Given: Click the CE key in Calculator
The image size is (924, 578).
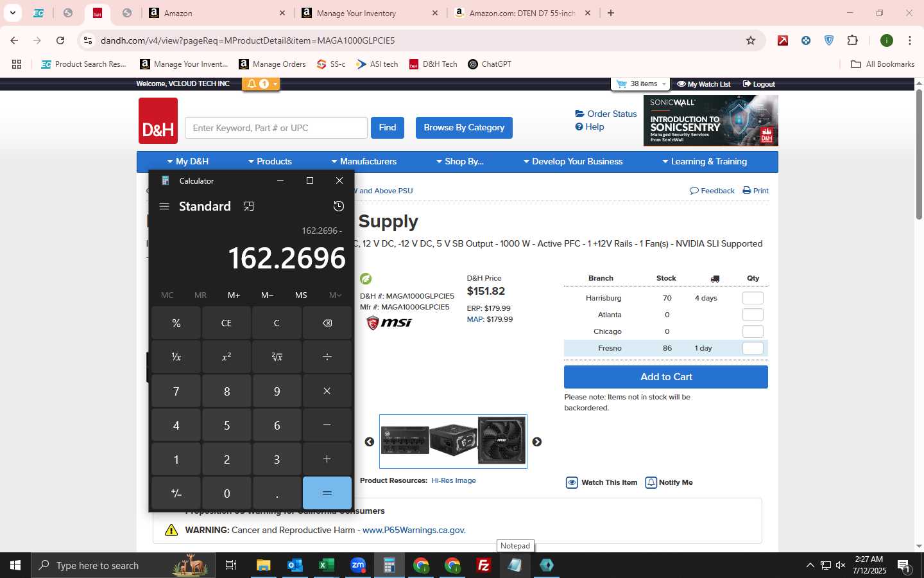Looking at the screenshot, I should [x=227, y=323].
